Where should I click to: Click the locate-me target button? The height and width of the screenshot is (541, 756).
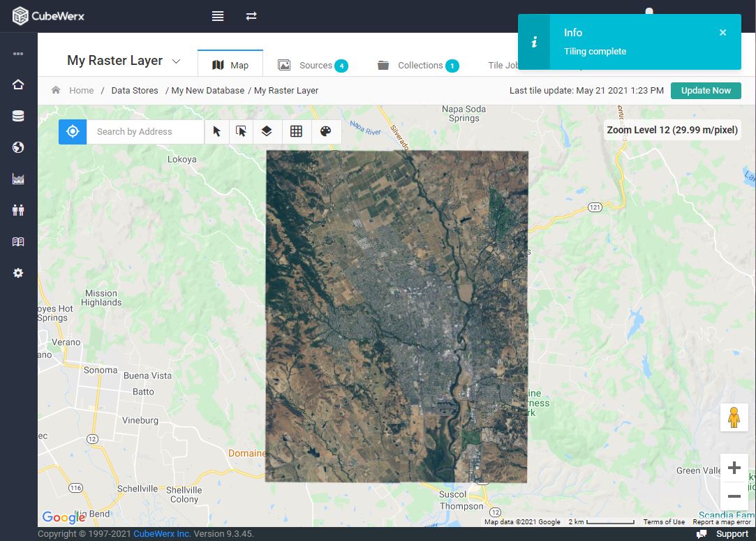73,132
